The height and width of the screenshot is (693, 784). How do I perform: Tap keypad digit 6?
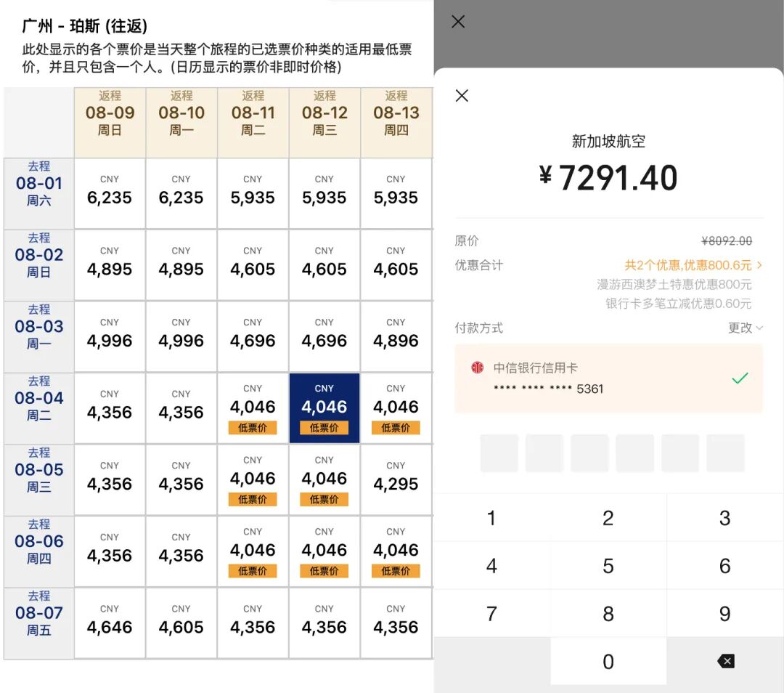point(725,566)
